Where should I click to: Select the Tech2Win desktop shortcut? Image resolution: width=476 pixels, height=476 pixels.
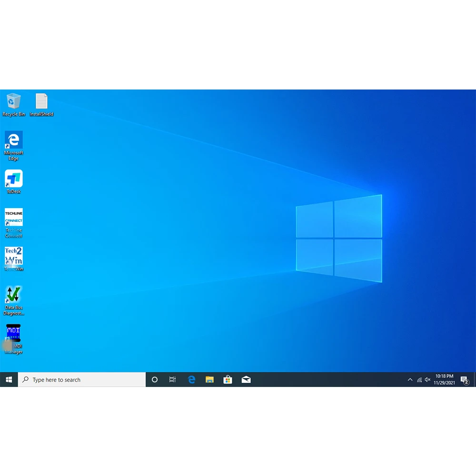13,258
